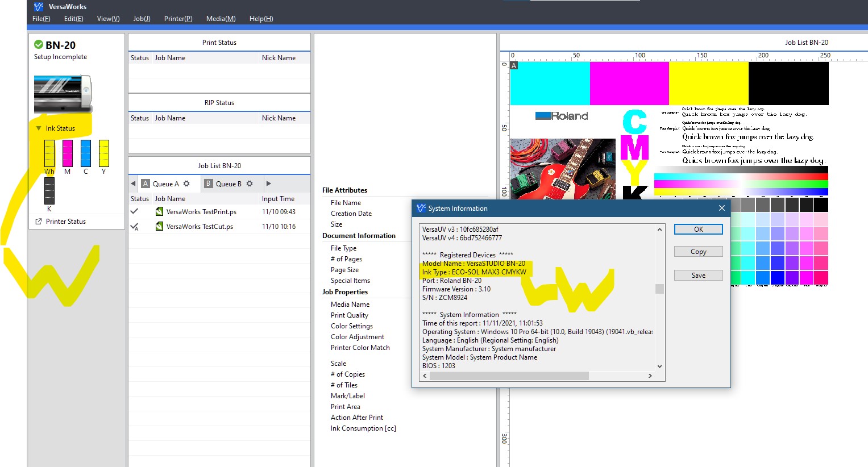The image size is (868, 467).
Task: Click Color Adjustment property
Action: pos(358,337)
